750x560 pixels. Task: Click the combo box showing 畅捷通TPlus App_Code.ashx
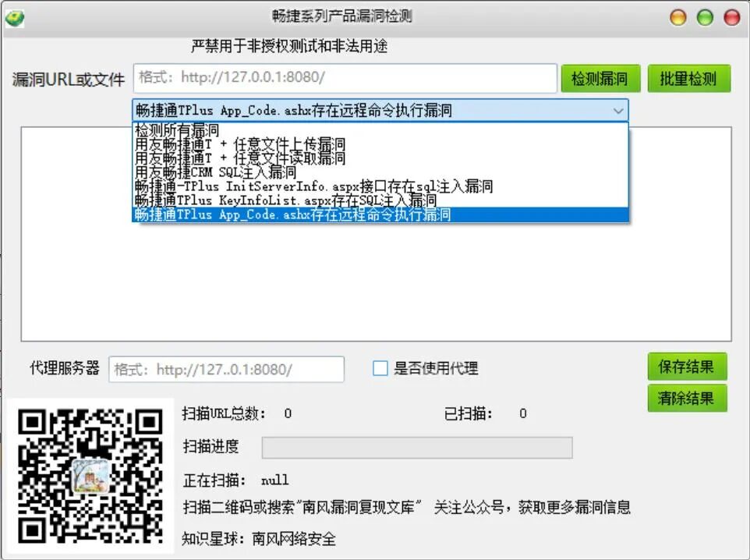(380, 111)
